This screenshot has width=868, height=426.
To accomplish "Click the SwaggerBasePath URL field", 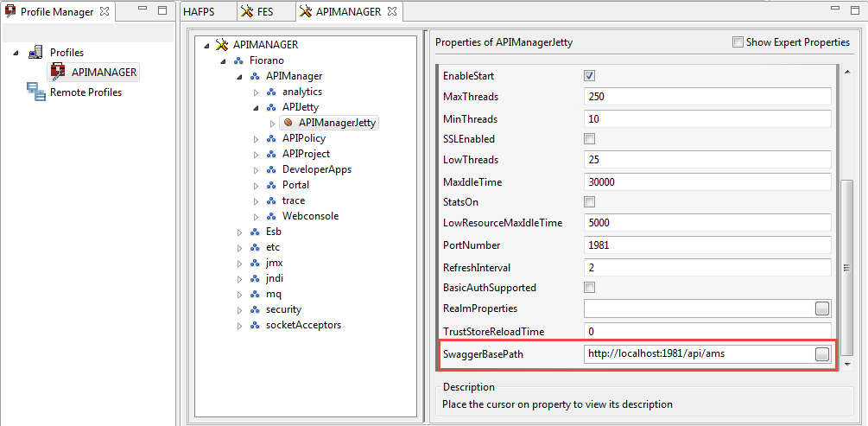I will click(x=700, y=354).
